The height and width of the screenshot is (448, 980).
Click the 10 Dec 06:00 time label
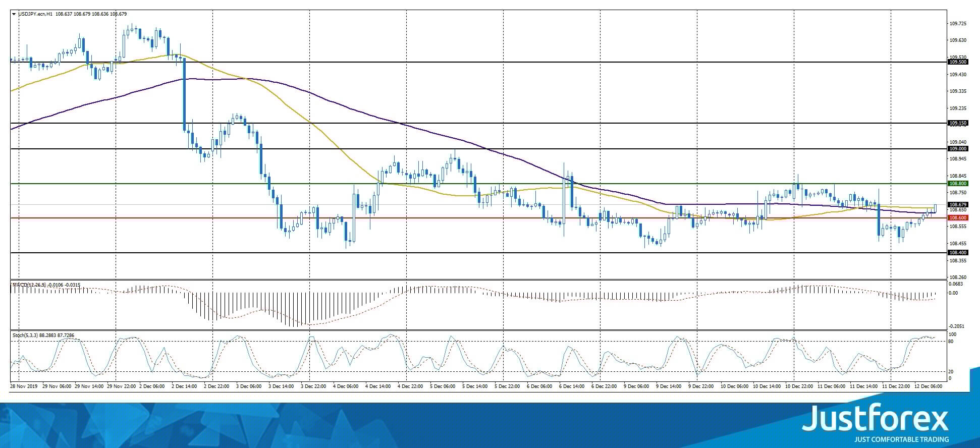pos(734,386)
